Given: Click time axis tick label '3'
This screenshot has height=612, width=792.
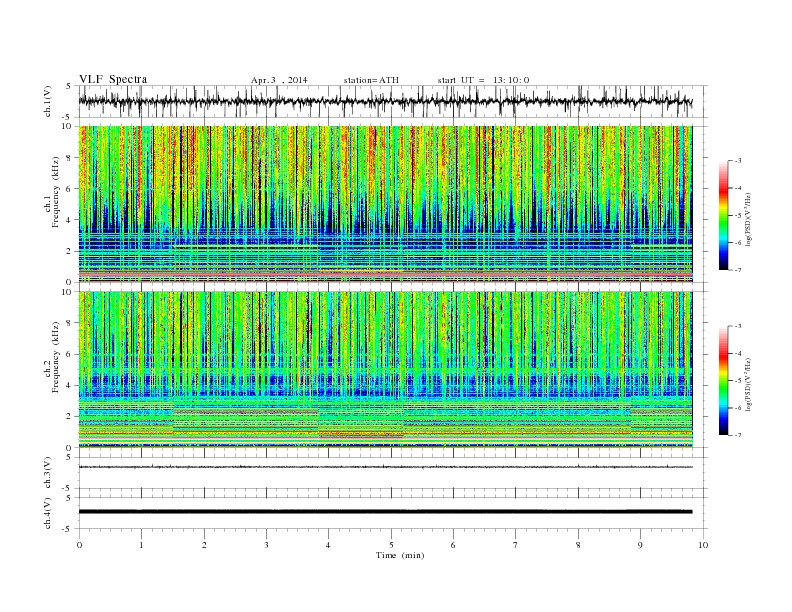Looking at the screenshot, I should click(x=266, y=545).
